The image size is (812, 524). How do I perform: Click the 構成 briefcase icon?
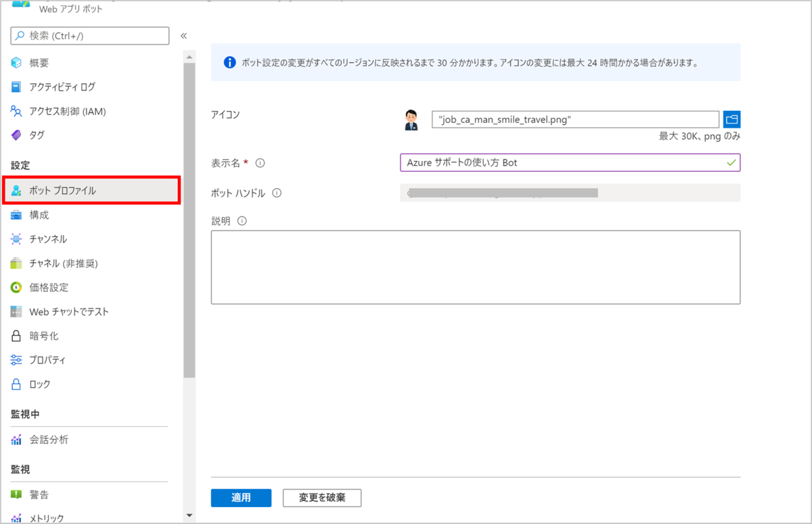pos(16,215)
